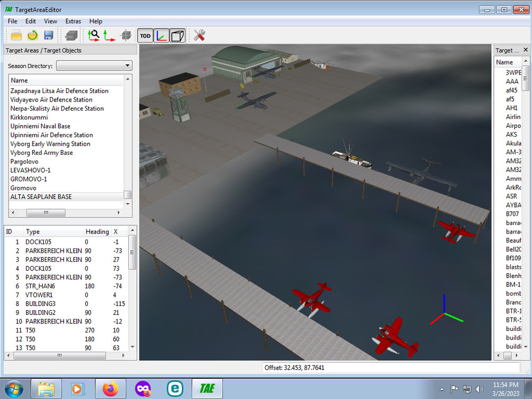Select Zapadnaya Litsa Air Defence Station

(x=60, y=91)
